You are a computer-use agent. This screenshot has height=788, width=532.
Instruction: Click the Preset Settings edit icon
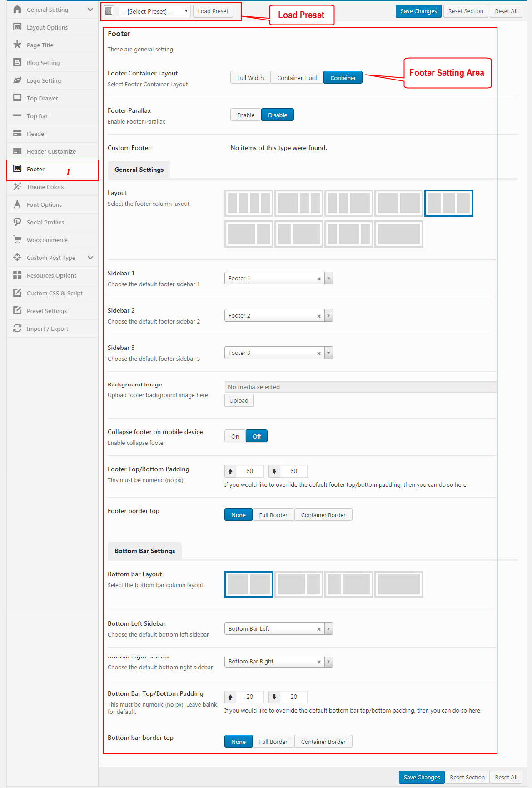coord(17,310)
